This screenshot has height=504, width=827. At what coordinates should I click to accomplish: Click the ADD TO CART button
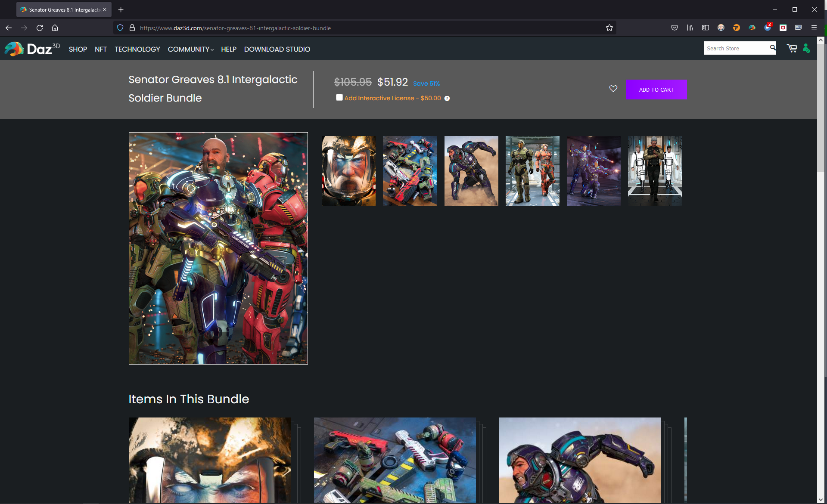point(656,90)
